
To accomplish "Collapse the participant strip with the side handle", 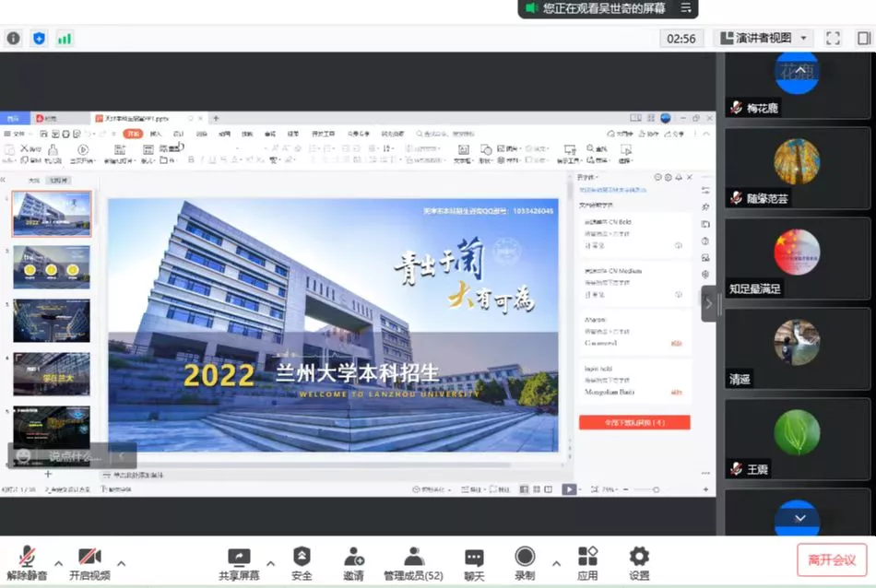I will (x=709, y=304).
